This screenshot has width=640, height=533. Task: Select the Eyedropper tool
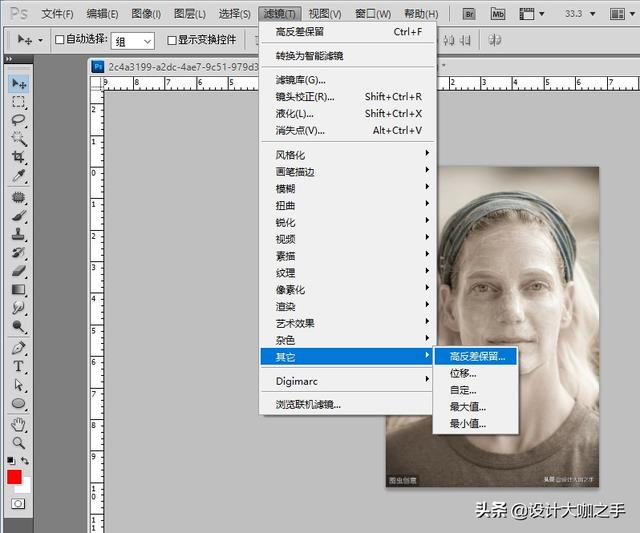(18, 176)
